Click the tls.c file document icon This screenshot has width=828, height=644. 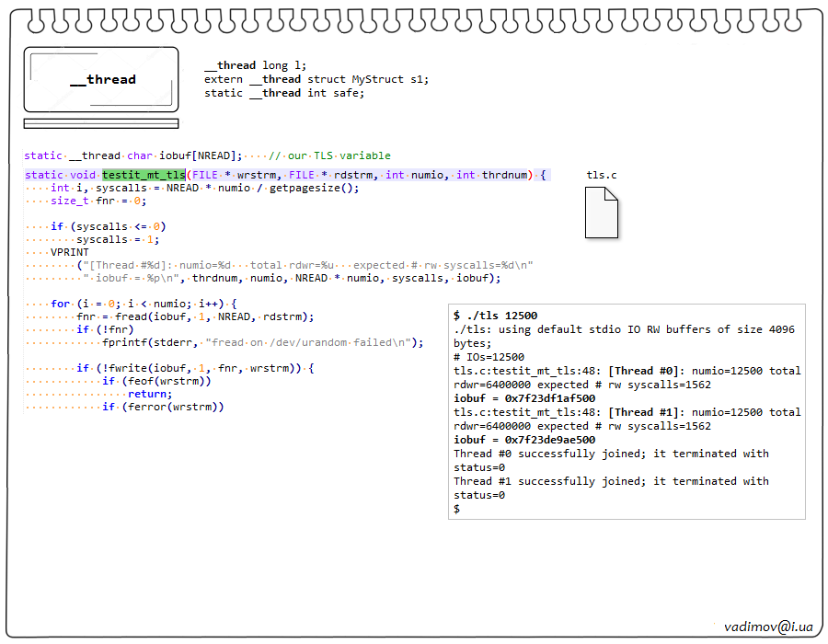[x=602, y=212]
